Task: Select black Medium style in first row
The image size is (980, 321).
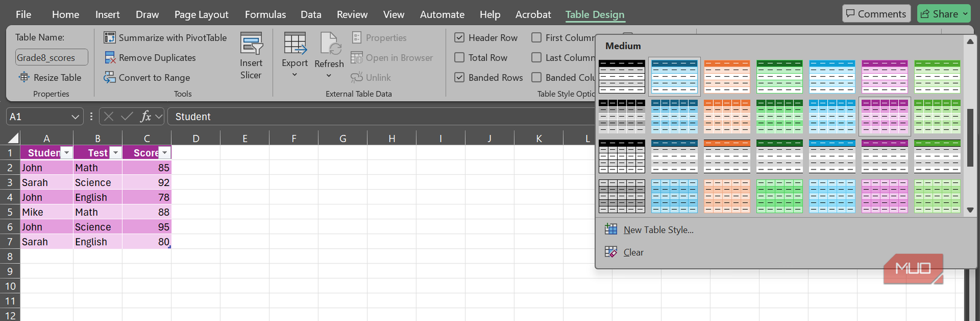Action: (622, 77)
